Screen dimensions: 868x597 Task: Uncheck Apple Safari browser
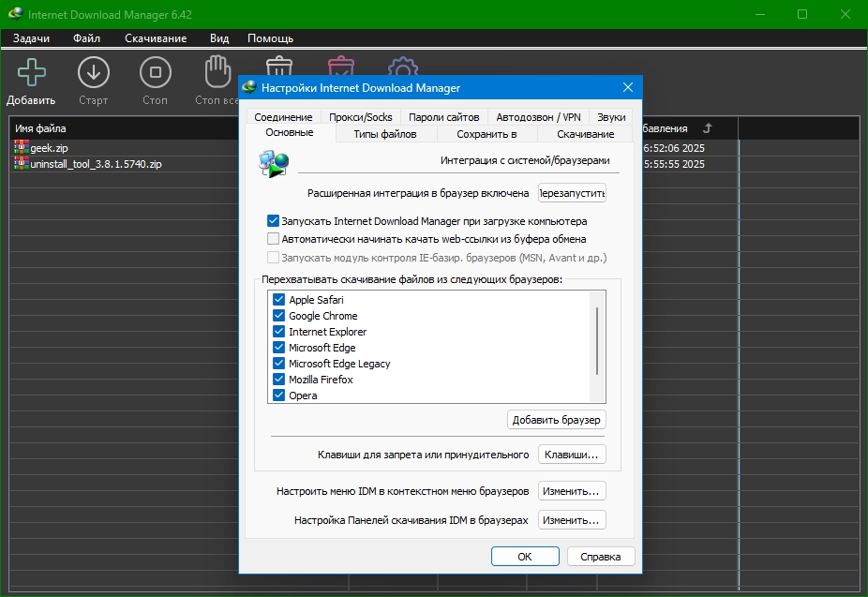point(279,300)
